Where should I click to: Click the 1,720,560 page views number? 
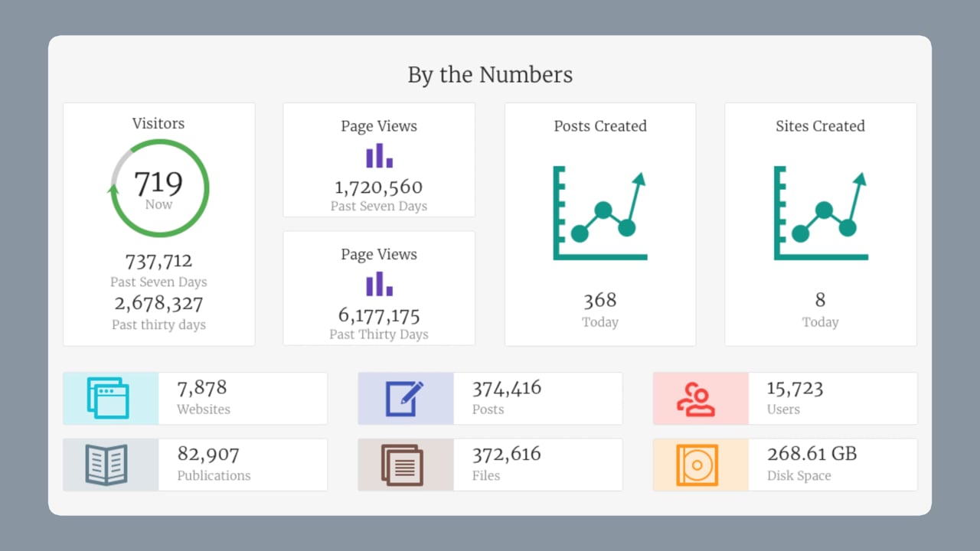379,187
